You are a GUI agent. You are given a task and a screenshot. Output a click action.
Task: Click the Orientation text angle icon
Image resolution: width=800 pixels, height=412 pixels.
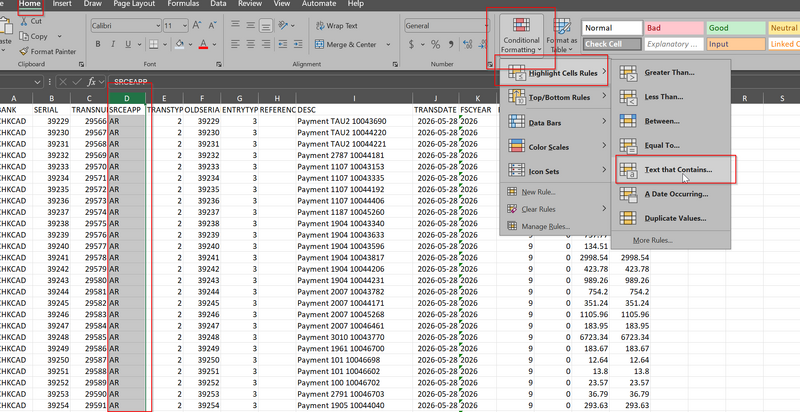pyautogui.click(x=283, y=25)
